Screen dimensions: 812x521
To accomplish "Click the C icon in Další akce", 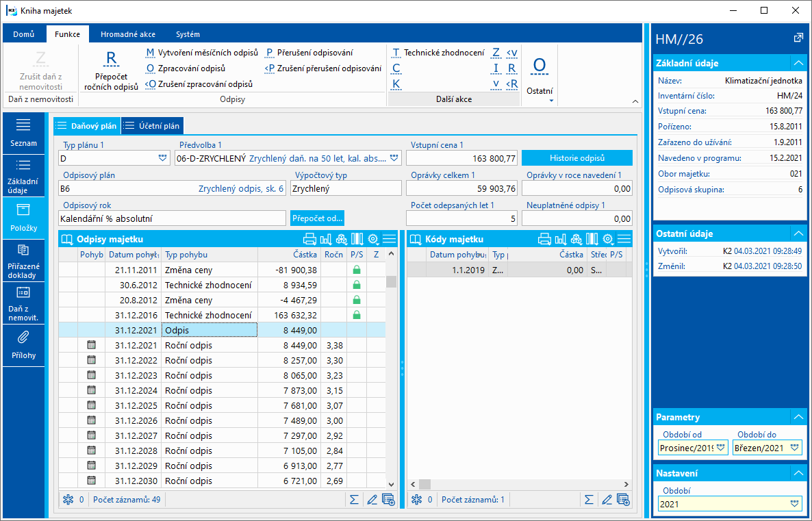I will [x=396, y=68].
